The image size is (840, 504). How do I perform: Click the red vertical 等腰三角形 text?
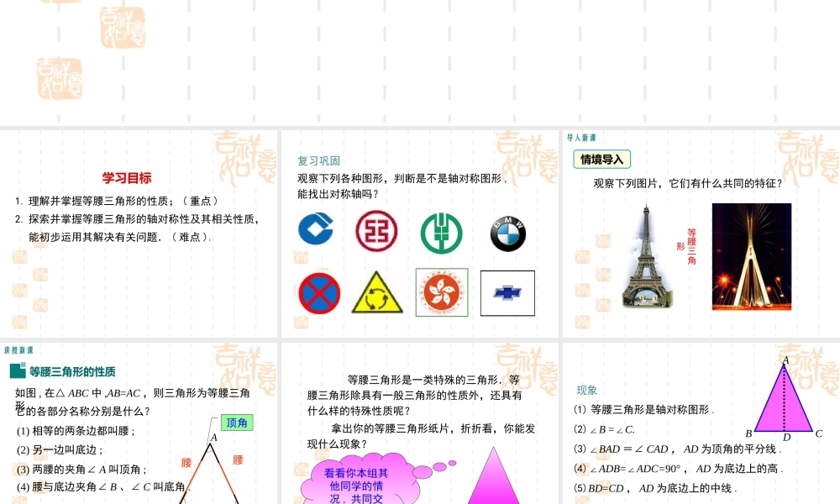click(x=687, y=246)
